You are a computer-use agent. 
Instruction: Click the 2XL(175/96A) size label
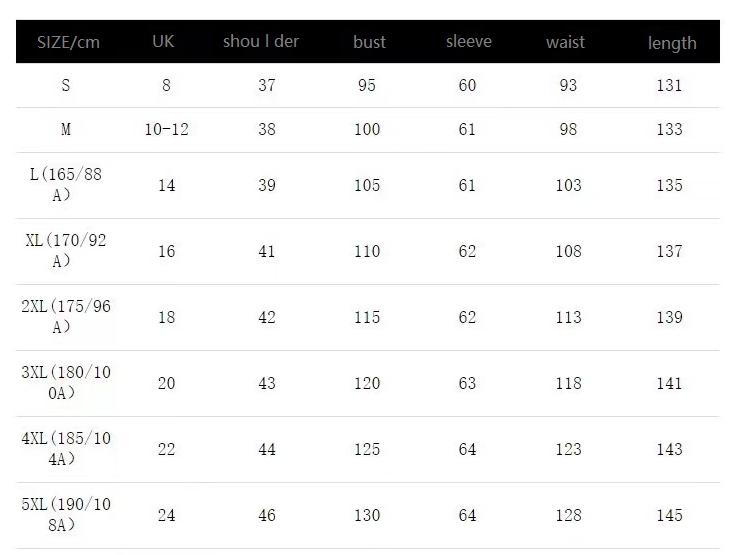66,317
